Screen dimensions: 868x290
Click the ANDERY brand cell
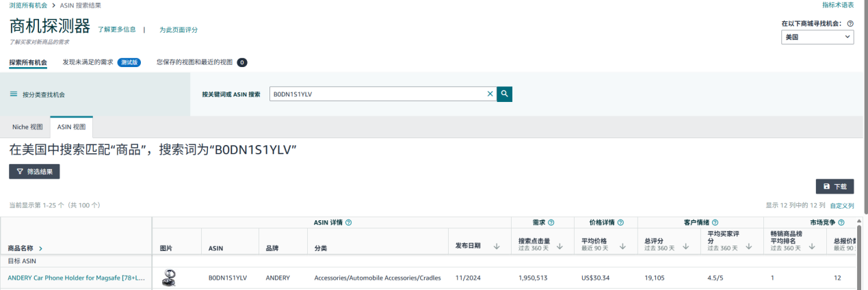coord(278,278)
